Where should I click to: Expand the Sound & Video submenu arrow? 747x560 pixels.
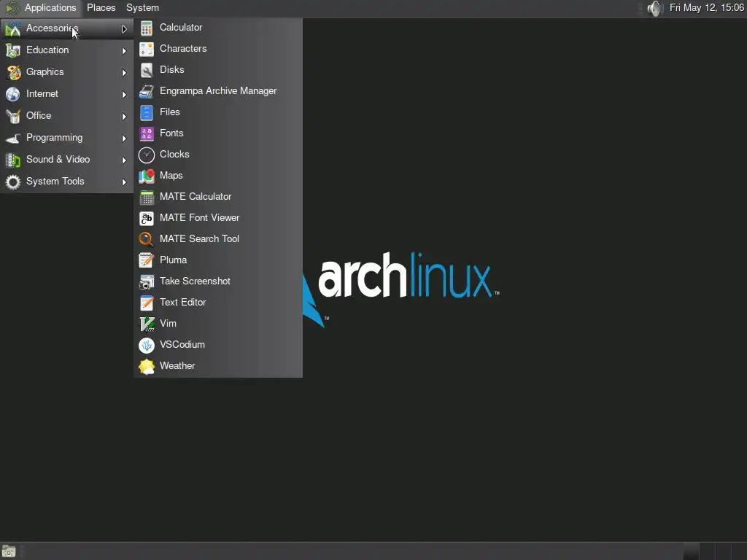coord(124,160)
